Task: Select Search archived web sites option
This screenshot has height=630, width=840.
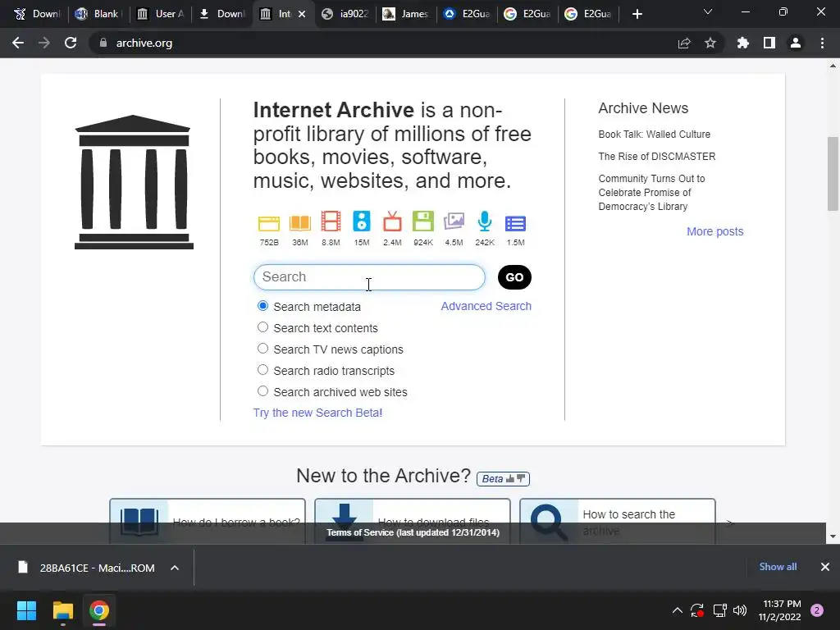Action: point(262,391)
